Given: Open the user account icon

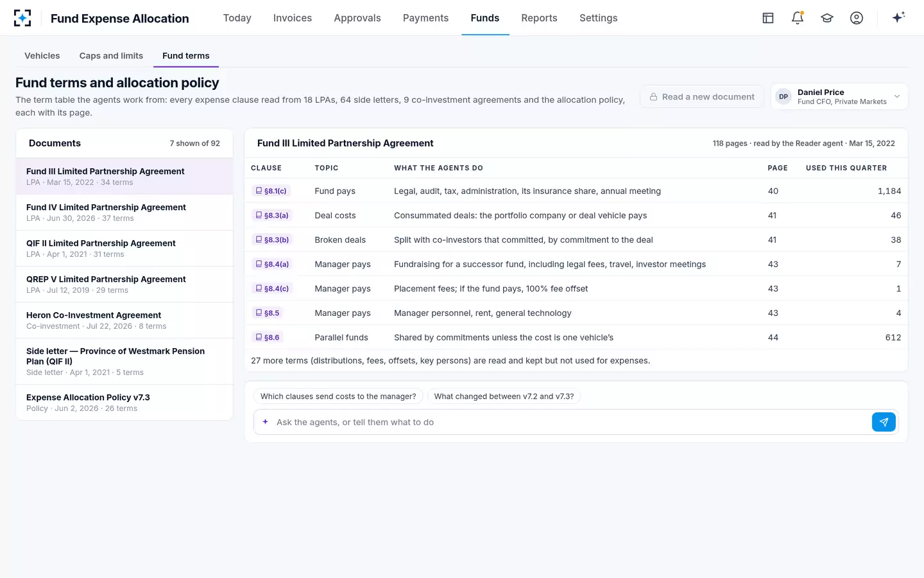Looking at the screenshot, I should (x=857, y=18).
